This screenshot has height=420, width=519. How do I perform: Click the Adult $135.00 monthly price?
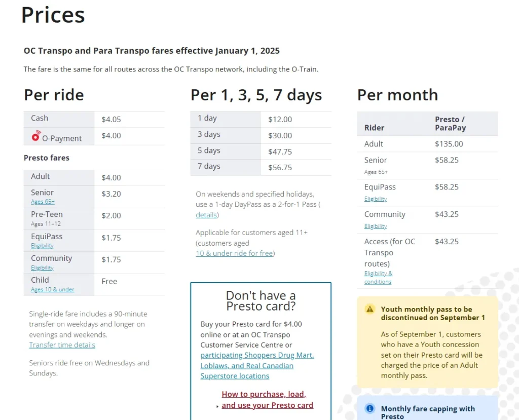tap(449, 144)
